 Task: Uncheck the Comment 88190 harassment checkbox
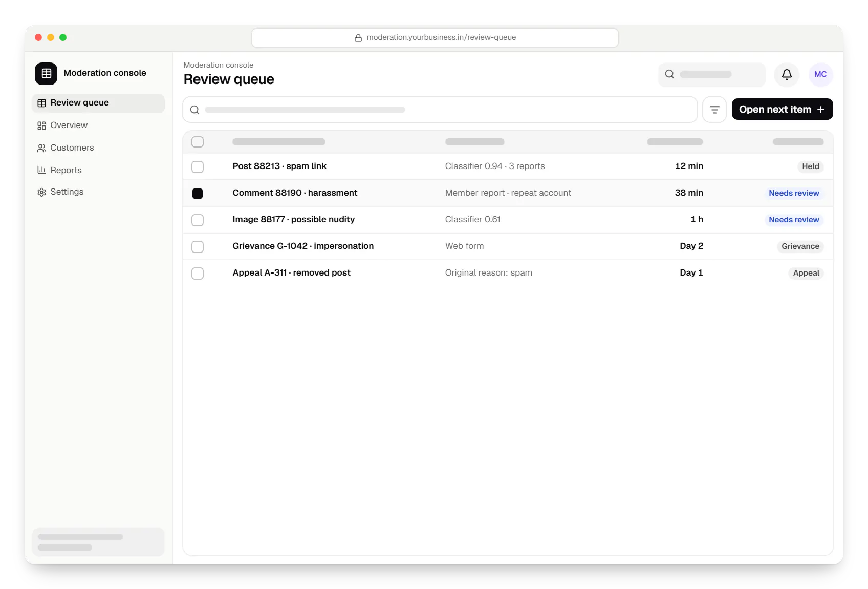click(x=198, y=193)
